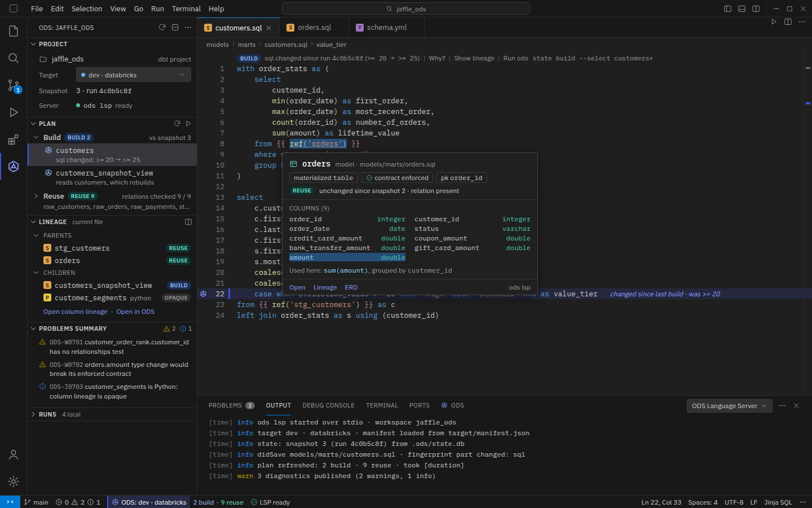Click ERD link in orders hover popup
Image resolution: width=812 pixels, height=508 pixels.
pyautogui.click(x=351, y=287)
